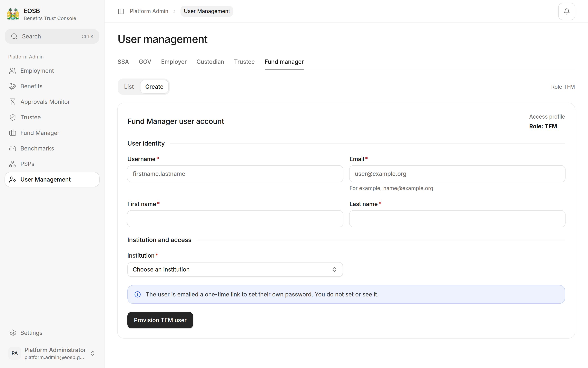Select the Fund manager tab
Viewport: 588px width, 368px height.
284,62
